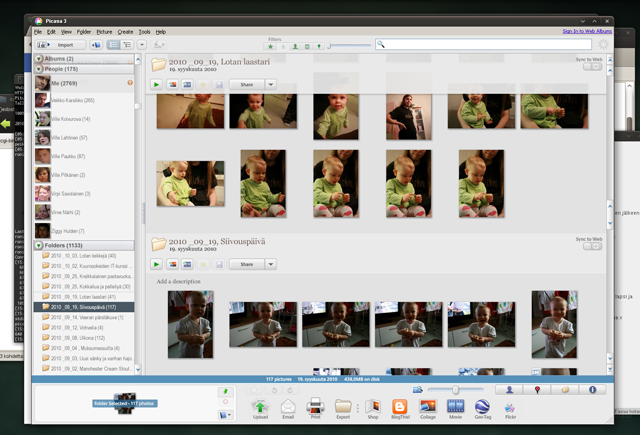Click the Flickr icon

pyautogui.click(x=510, y=409)
